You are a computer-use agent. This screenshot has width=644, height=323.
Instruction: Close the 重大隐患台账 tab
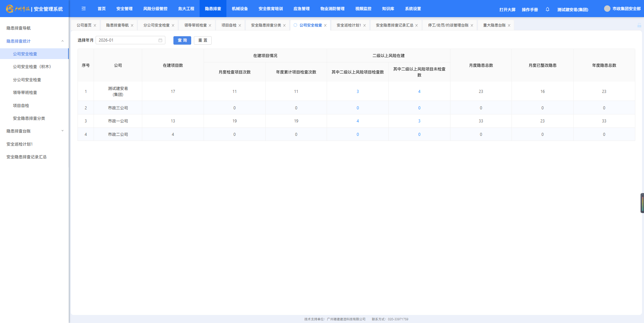(509, 25)
